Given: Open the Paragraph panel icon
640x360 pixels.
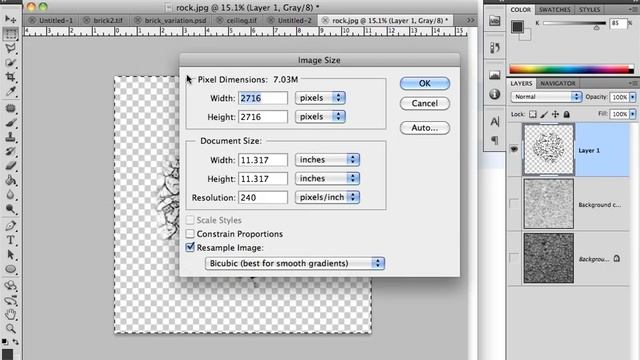Looking at the screenshot, I should tap(495, 140).
